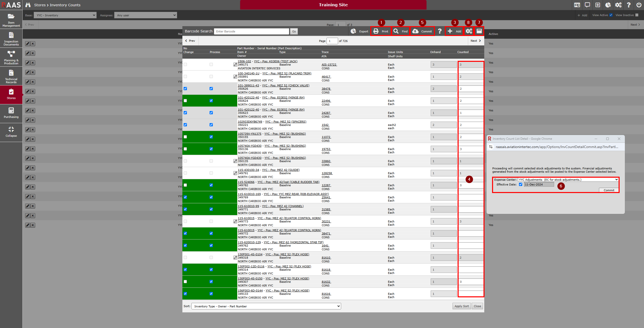Image resolution: width=644 pixels, height=328 pixels.
Task: Click the Enter Barcode input field
Action: point(251,31)
